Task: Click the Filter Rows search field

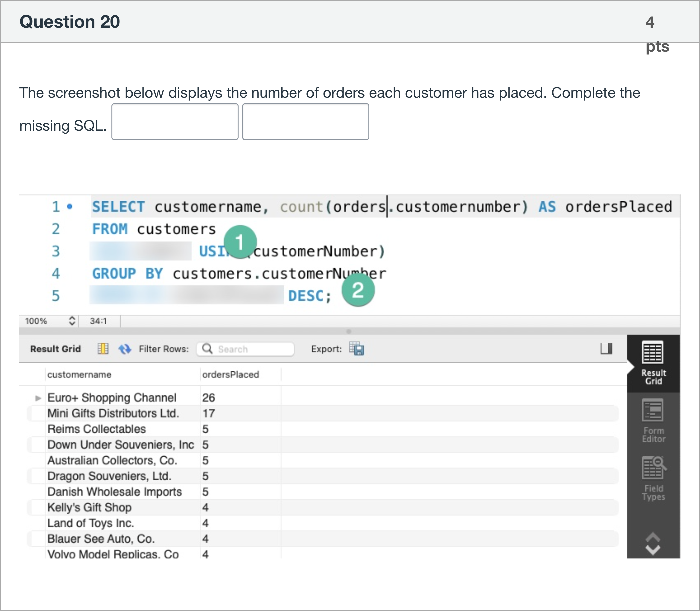Action: click(x=245, y=349)
